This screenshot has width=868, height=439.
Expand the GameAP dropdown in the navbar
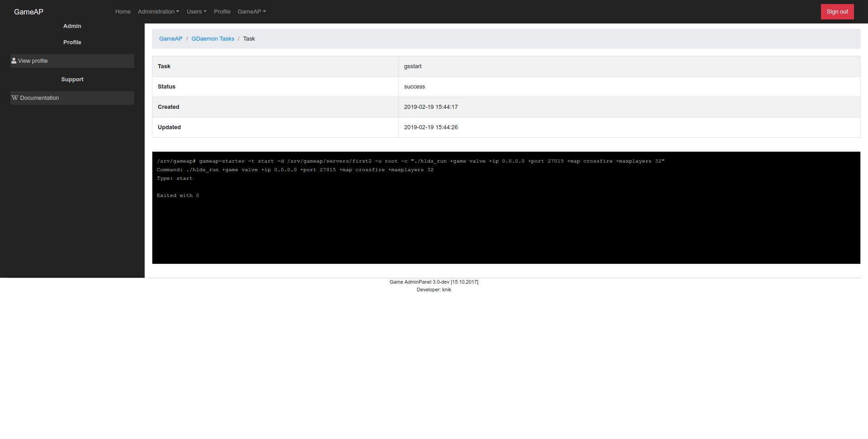pyautogui.click(x=251, y=11)
